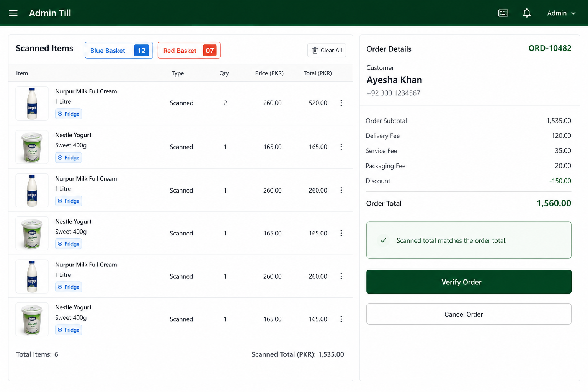
Task: Click the Admin Till title
Action: (50, 13)
